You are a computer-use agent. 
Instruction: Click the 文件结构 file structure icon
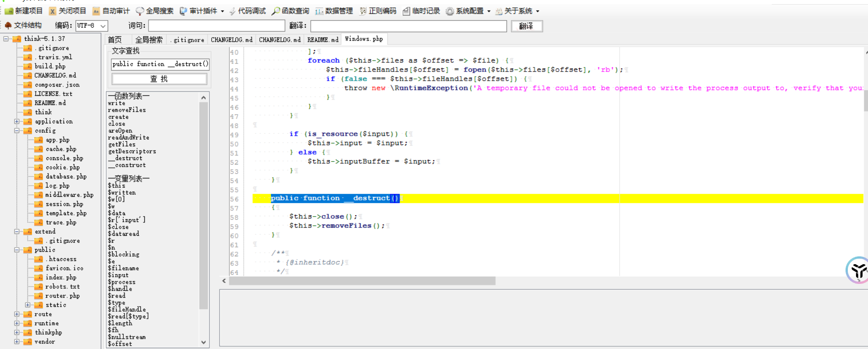(x=8, y=25)
